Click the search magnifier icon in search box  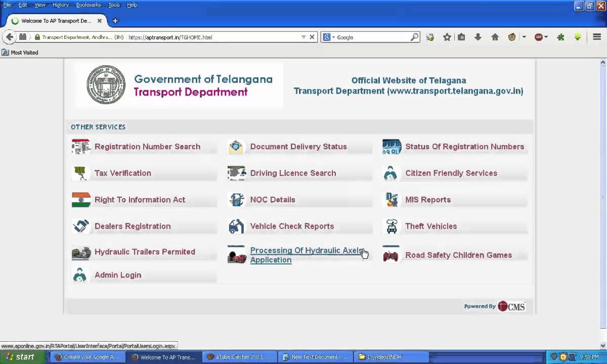tap(415, 37)
